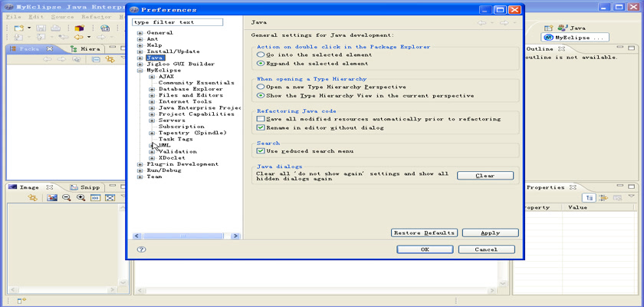This screenshot has height=307, width=644.
Task: Click the globe web browser toolbar icon
Action: tap(105, 28)
